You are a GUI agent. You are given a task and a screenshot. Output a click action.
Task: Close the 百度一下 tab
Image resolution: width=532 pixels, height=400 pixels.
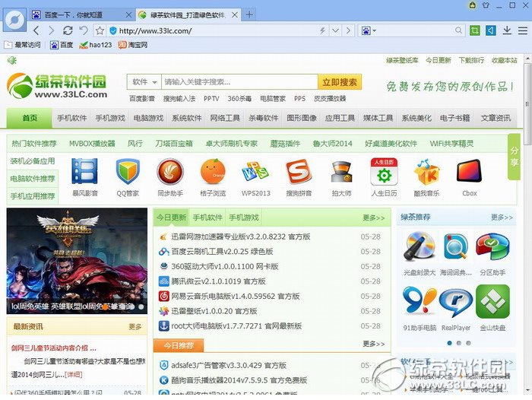(128, 15)
